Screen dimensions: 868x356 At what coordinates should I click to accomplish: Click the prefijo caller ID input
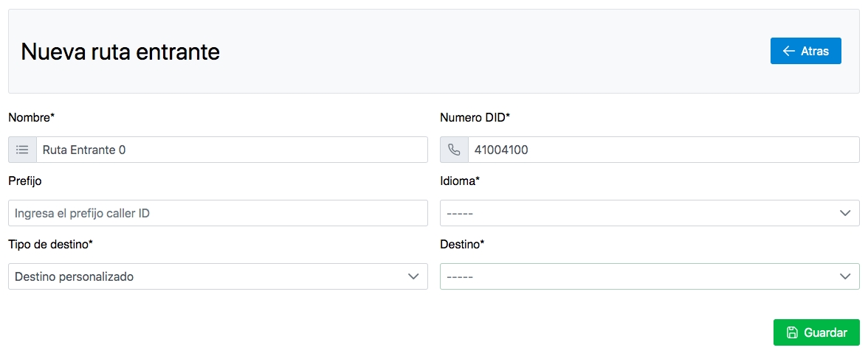[x=218, y=213]
